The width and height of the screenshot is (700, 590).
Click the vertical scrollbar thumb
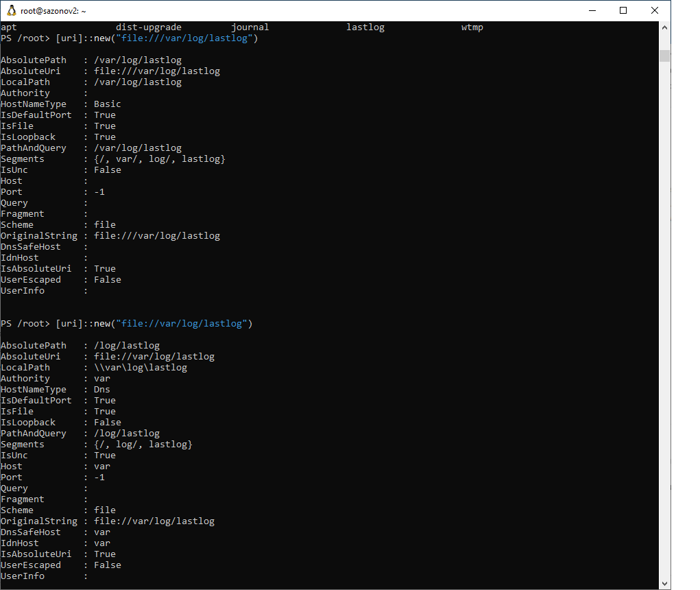pos(664,56)
